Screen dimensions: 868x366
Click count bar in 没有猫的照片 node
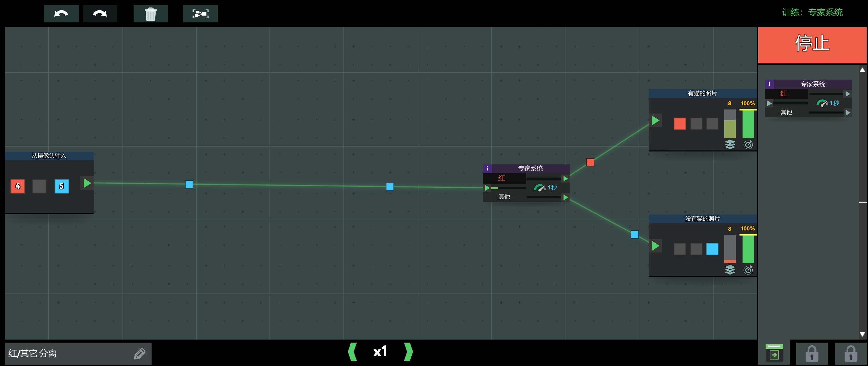(730, 249)
